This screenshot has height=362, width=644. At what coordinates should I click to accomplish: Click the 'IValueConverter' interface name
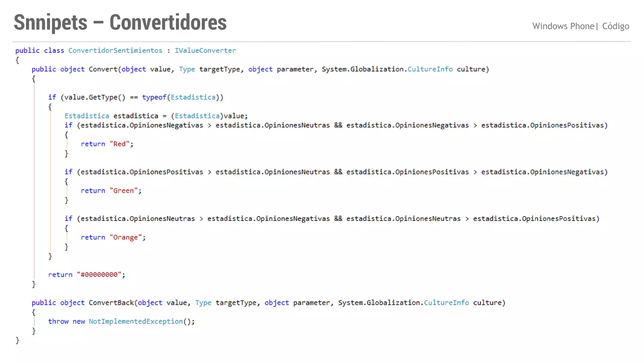click(x=205, y=51)
